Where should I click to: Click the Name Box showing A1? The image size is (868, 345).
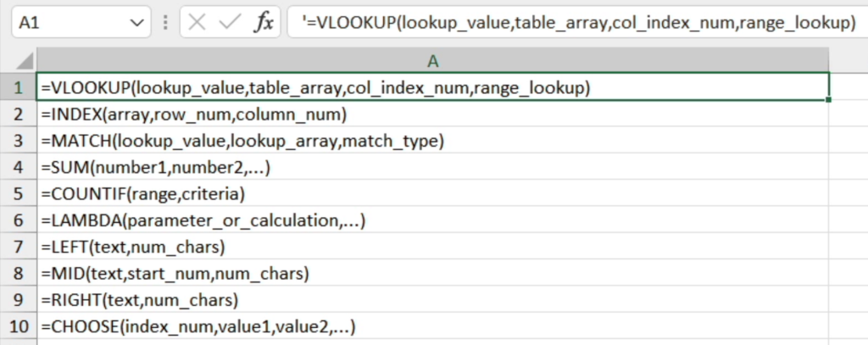click(68, 24)
